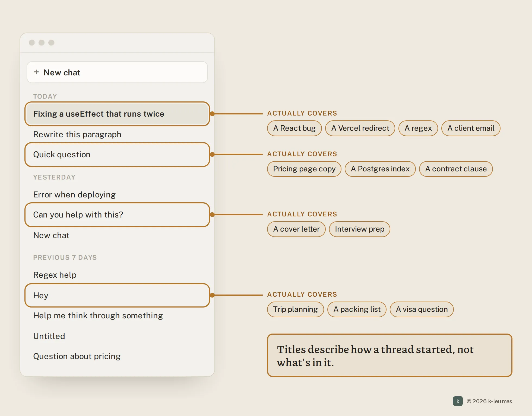Click the 'Pricing page copy' chip
The height and width of the screenshot is (416, 532).
(304, 169)
